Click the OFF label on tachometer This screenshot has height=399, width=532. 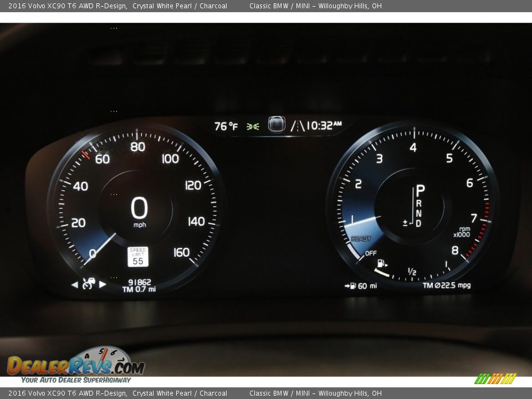371,253
